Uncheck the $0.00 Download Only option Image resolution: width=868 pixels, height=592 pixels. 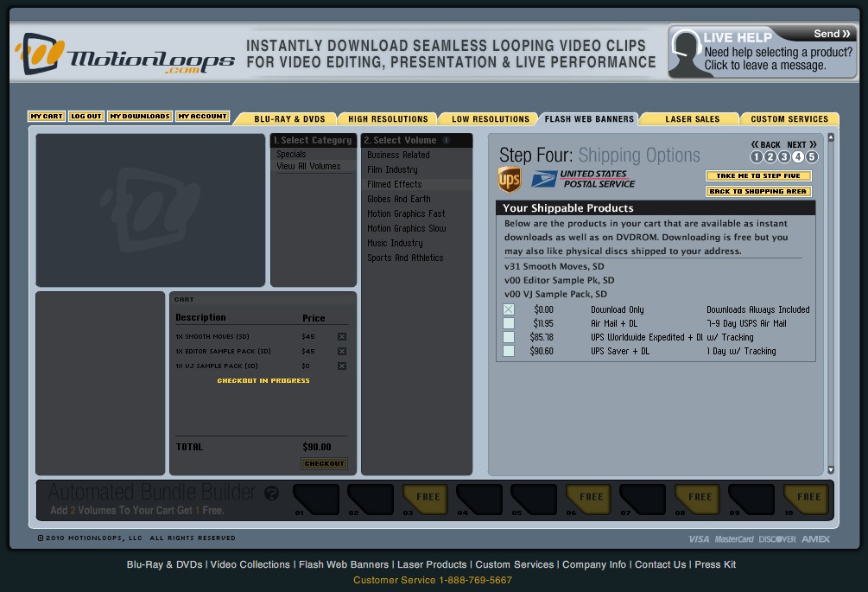(509, 309)
